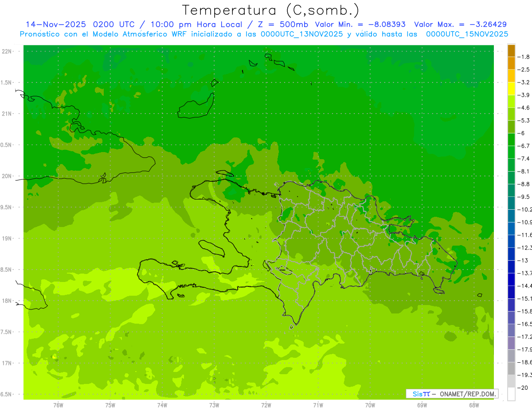
Task: Click the '75W' longitude axis label
Action: [110, 405]
